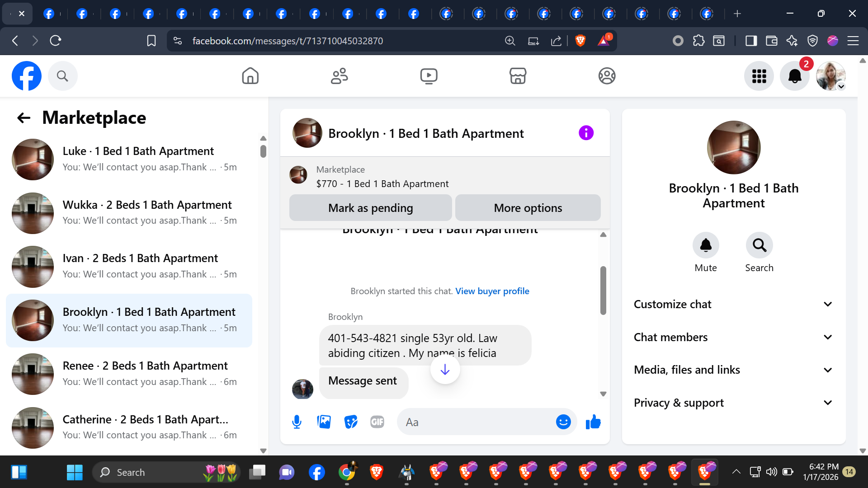Toggle the Brave sidebar panel
868x488 pixels.
(751, 41)
